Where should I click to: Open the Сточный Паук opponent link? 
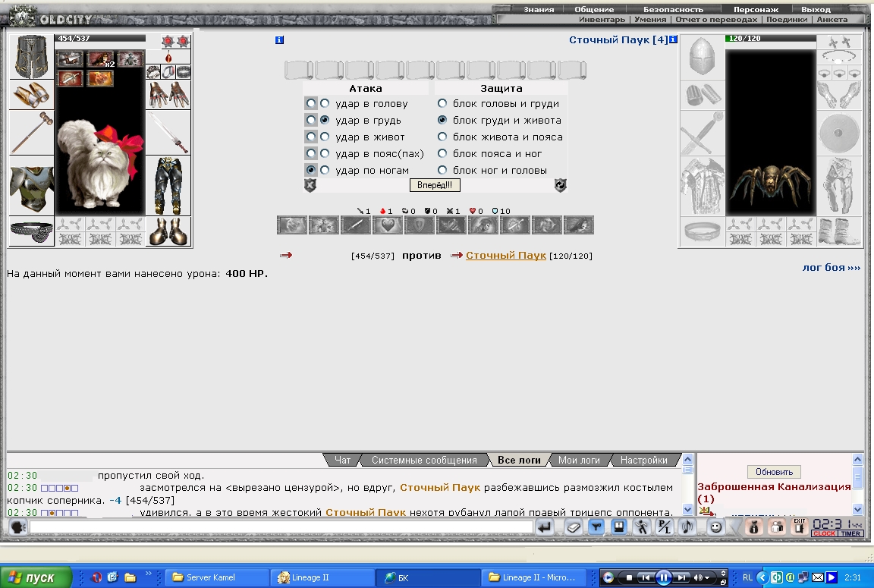coord(505,255)
